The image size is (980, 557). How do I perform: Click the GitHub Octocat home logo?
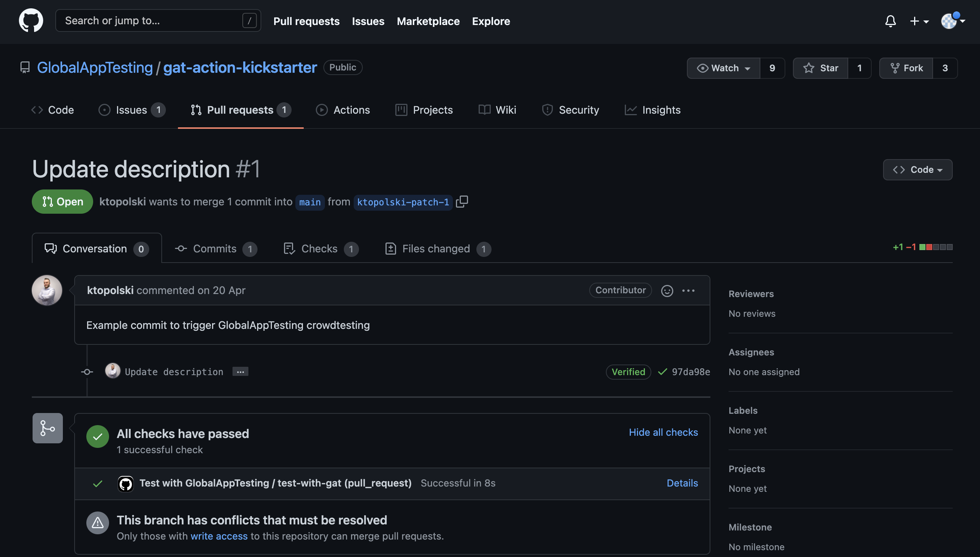click(31, 21)
